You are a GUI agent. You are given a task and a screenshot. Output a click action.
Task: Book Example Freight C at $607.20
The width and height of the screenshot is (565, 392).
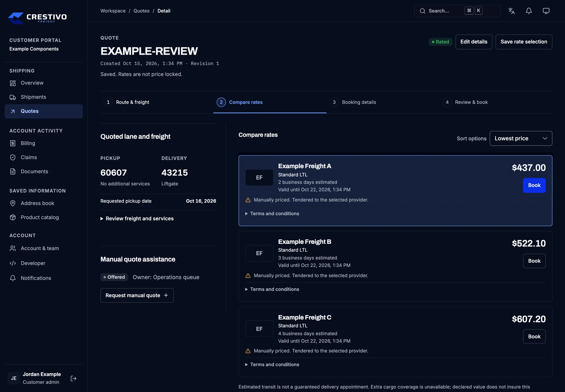tap(534, 336)
